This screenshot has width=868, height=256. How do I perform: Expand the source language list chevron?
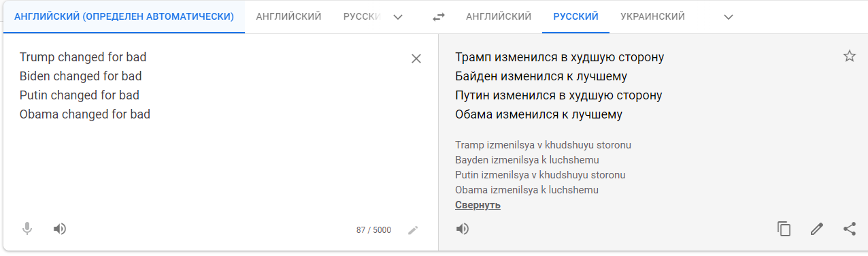[398, 17]
